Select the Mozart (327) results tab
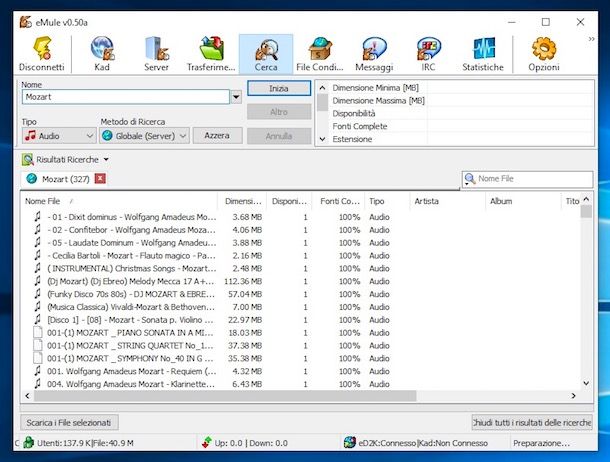This screenshot has height=462, width=610. click(x=62, y=179)
